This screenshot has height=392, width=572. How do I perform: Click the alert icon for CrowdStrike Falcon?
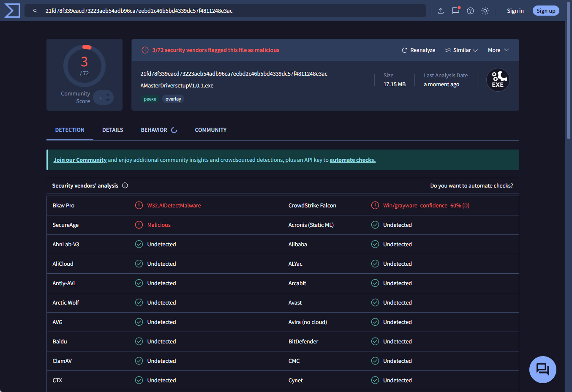pyautogui.click(x=375, y=205)
